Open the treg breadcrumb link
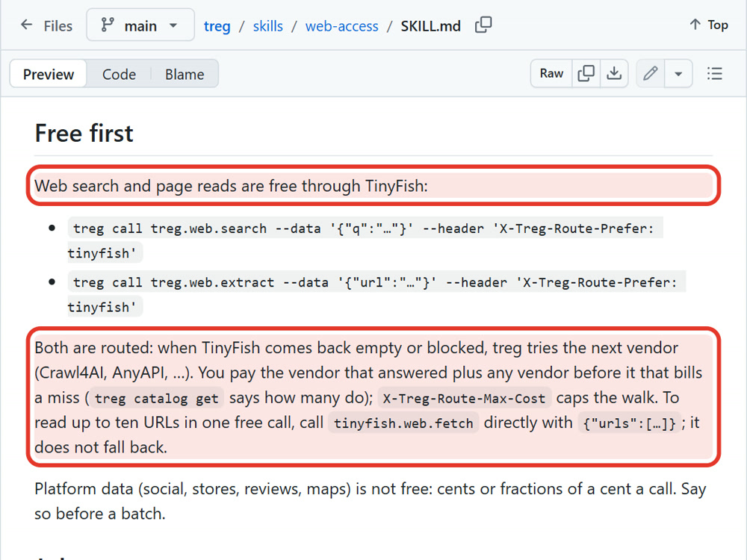 217,25
